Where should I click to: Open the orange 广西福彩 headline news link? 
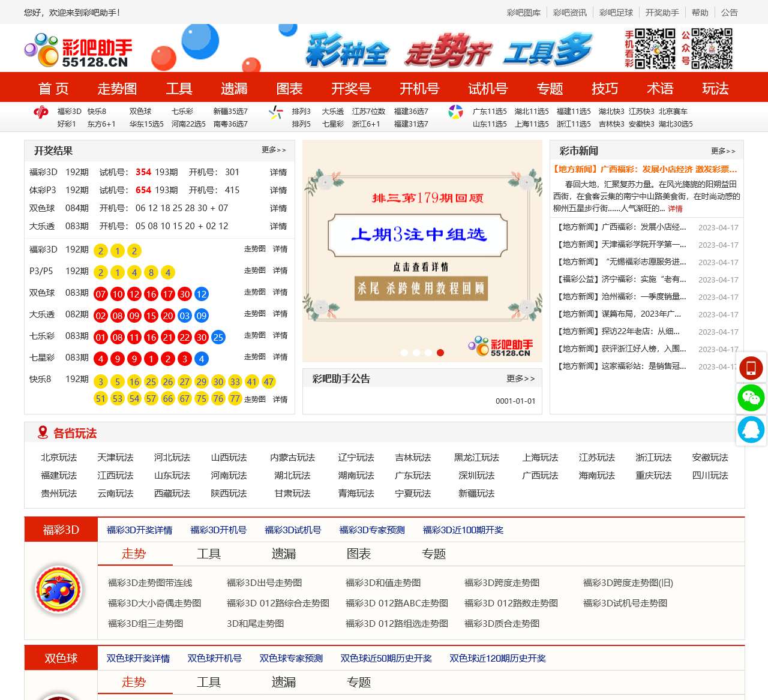646,169
